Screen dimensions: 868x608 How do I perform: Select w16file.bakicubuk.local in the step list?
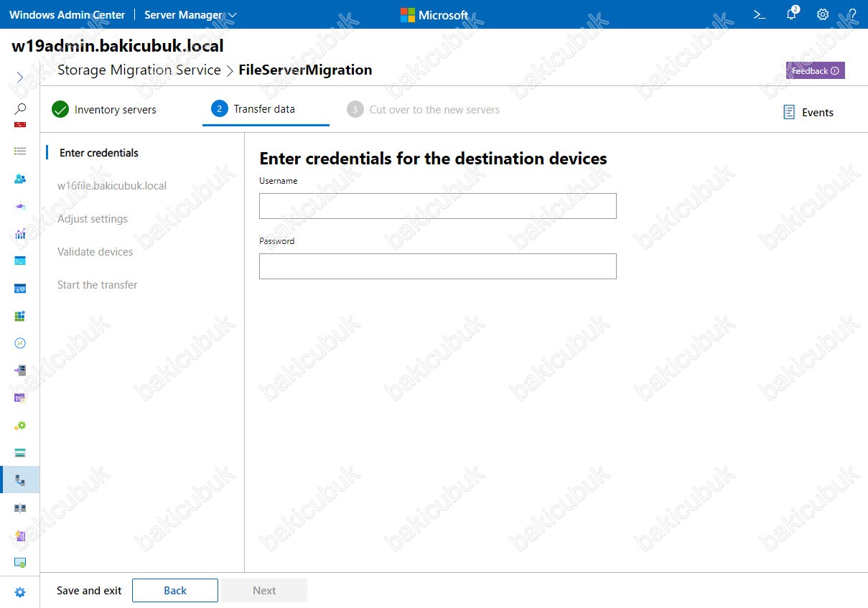tap(112, 186)
